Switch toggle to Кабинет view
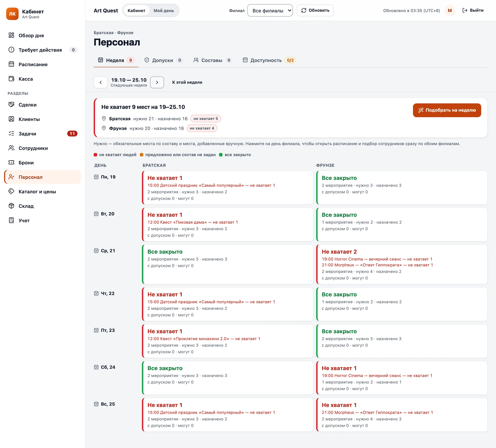This screenshot has width=496, height=448. point(136,11)
